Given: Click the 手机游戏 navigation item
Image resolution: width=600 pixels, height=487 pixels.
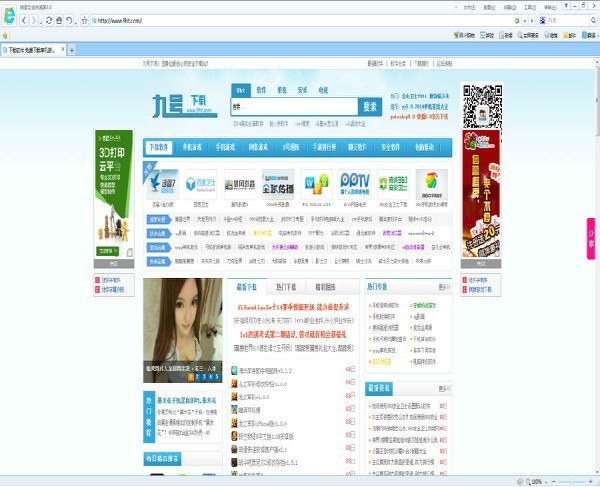Looking at the screenshot, I should [225, 147].
